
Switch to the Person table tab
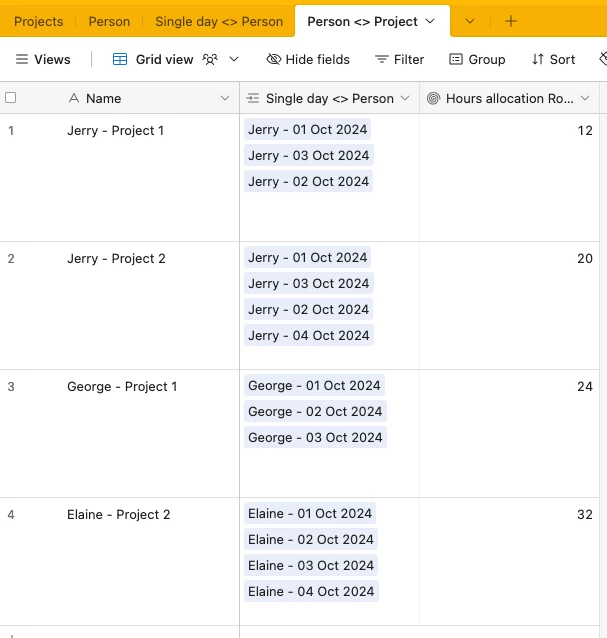[x=109, y=21]
